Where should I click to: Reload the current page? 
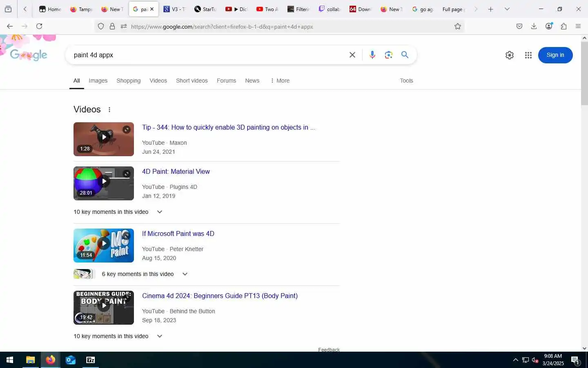click(39, 26)
